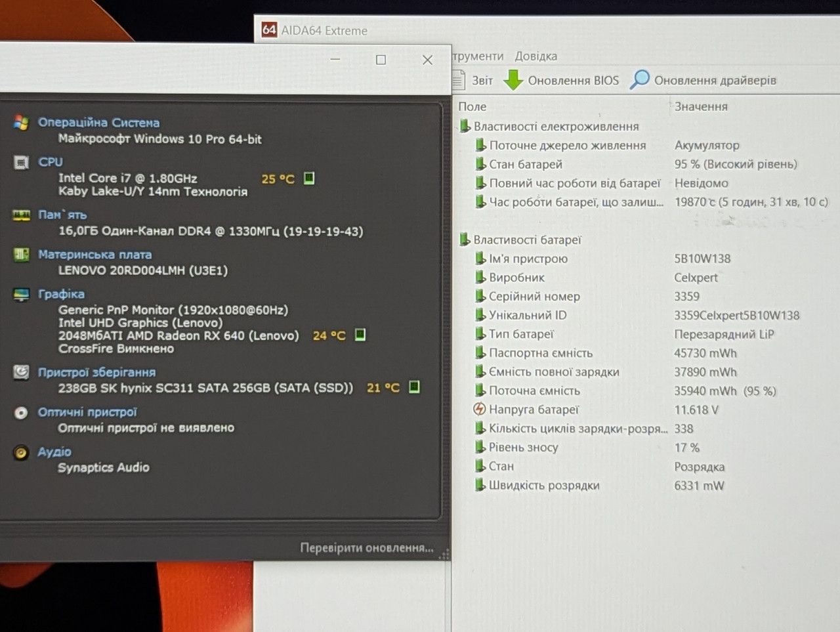Click the Звіт report page icon
This screenshot has height=632, width=840.
[459, 80]
